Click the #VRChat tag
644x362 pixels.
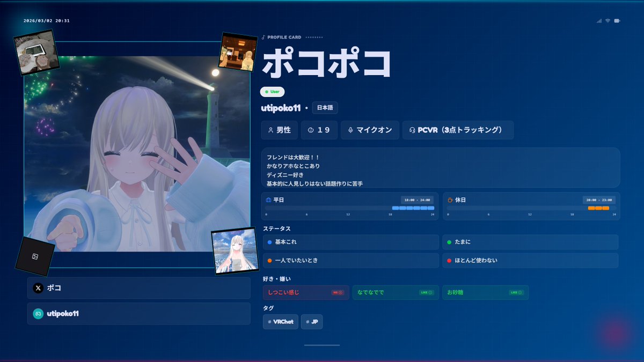(280, 322)
